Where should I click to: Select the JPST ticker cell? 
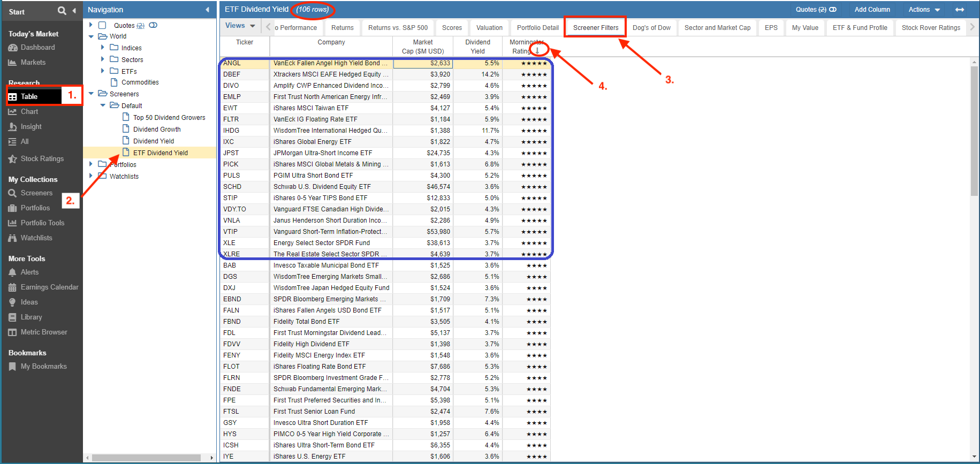point(245,153)
